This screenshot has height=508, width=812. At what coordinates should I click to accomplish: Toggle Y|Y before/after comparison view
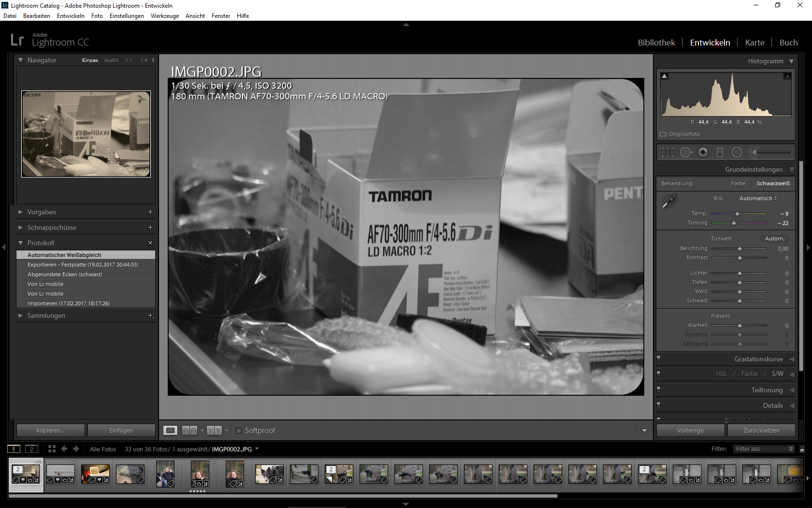214,431
